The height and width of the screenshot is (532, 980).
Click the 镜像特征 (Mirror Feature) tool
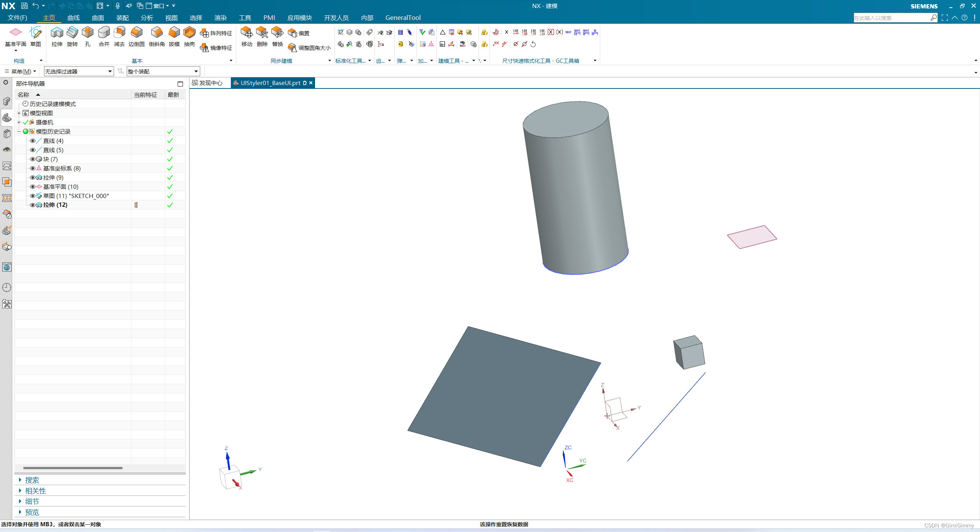click(x=216, y=48)
